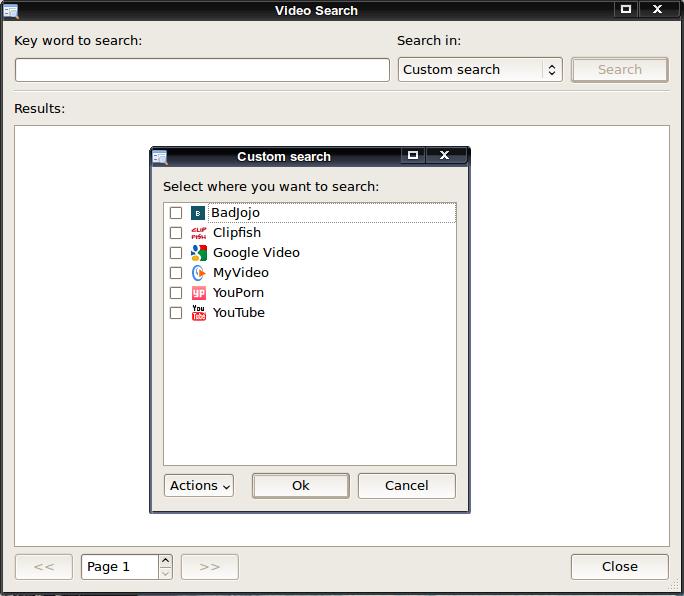The image size is (684, 596).
Task: Open the Actions dropdown menu
Action: (199, 486)
